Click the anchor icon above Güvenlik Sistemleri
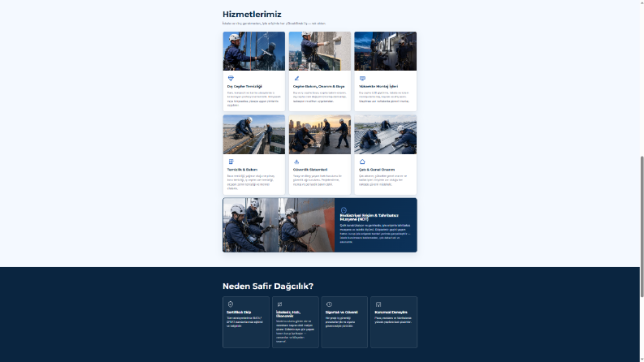Image resolution: width=644 pixels, height=362 pixels. (296, 162)
